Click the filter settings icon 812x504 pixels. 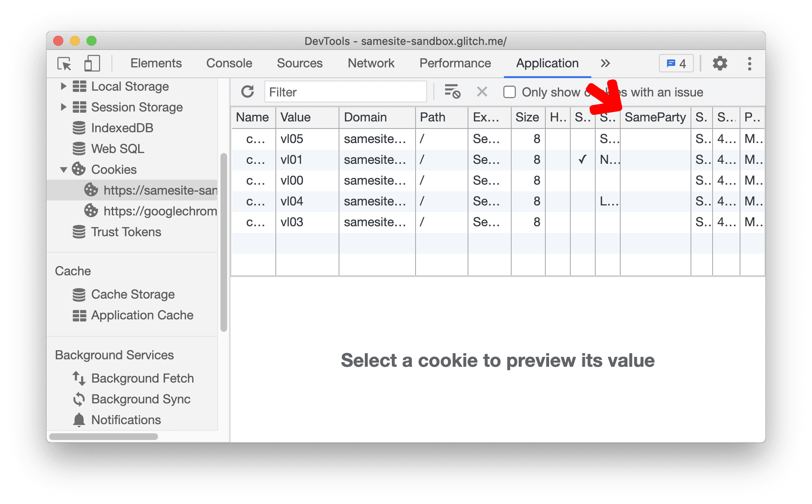tap(453, 92)
